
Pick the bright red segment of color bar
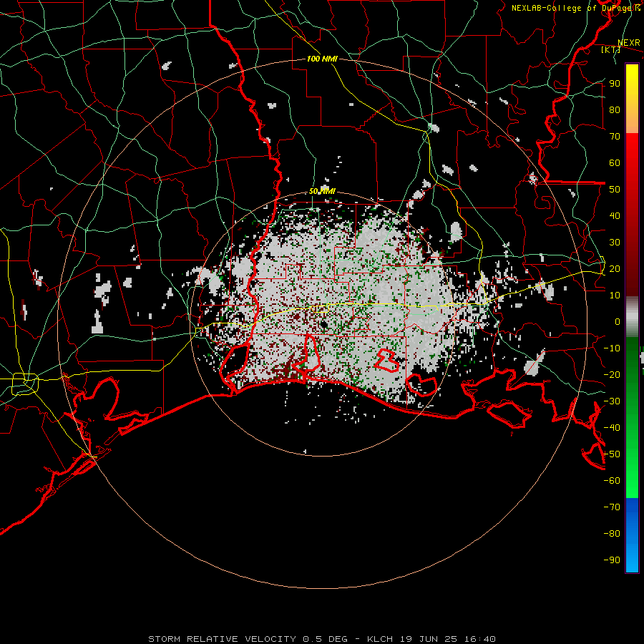(x=632, y=150)
